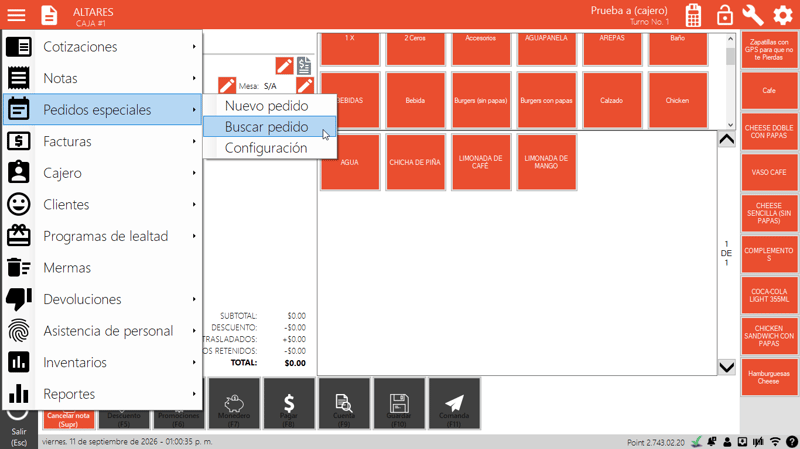Click the help question mark icon
This screenshot has height=449, width=800.
click(x=791, y=442)
